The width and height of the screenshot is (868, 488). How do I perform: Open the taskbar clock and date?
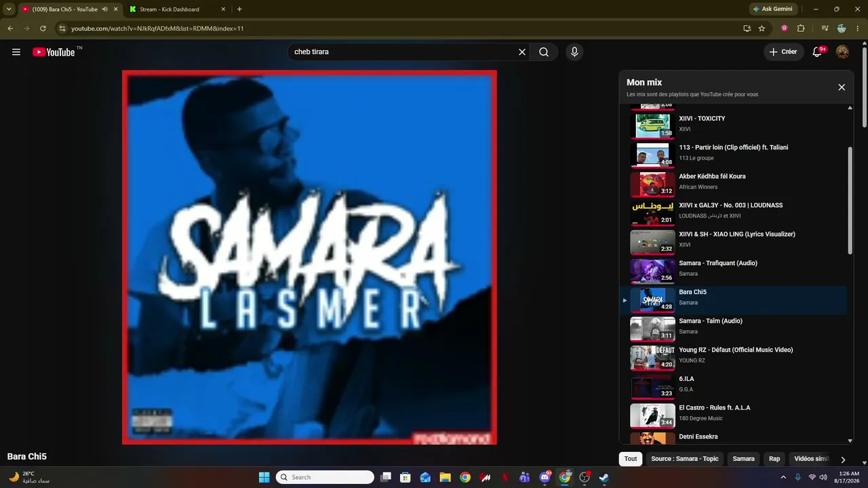point(849,477)
